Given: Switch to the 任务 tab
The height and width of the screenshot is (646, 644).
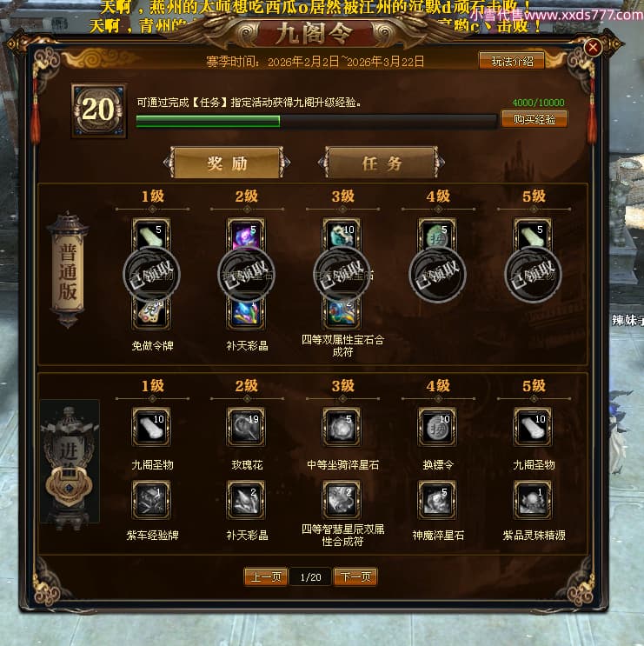Looking at the screenshot, I should coord(382,163).
